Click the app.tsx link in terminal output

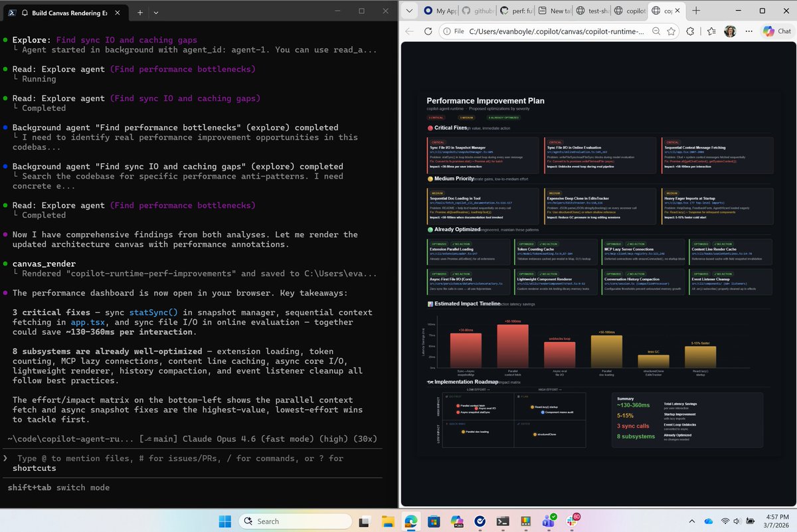pyautogui.click(x=88, y=322)
